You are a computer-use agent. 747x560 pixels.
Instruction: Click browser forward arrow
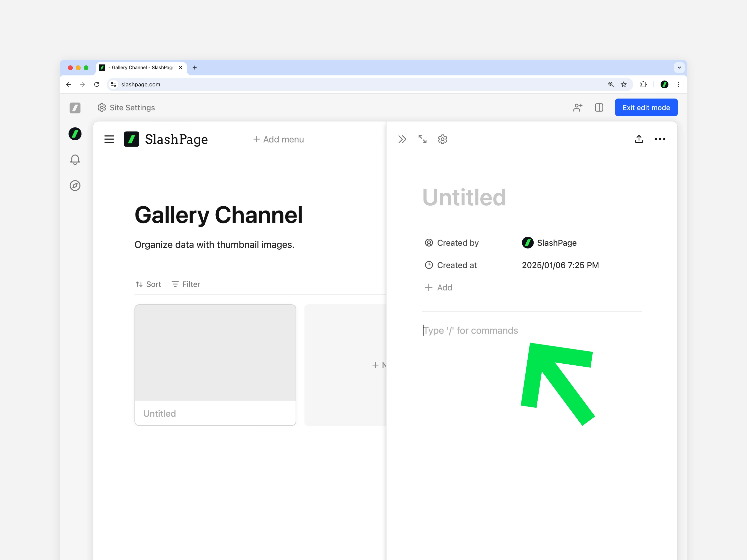(82, 84)
